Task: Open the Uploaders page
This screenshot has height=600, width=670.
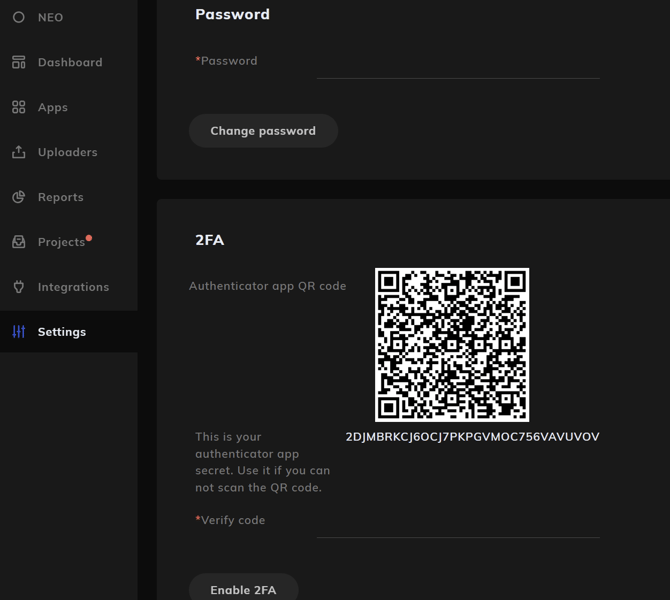Action: [67, 152]
